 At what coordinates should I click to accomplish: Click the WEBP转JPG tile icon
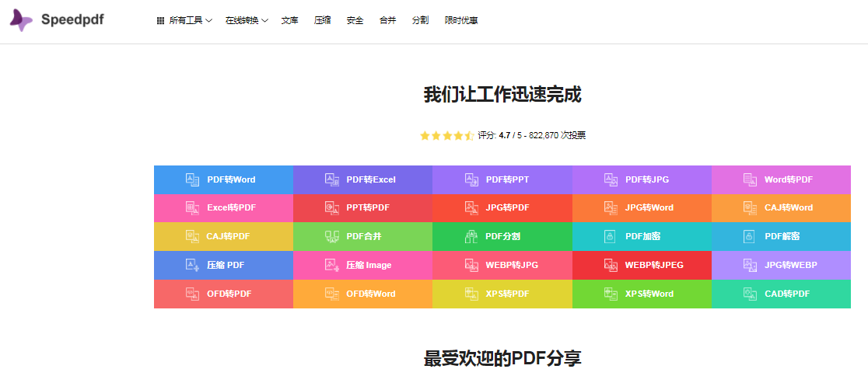pos(471,265)
